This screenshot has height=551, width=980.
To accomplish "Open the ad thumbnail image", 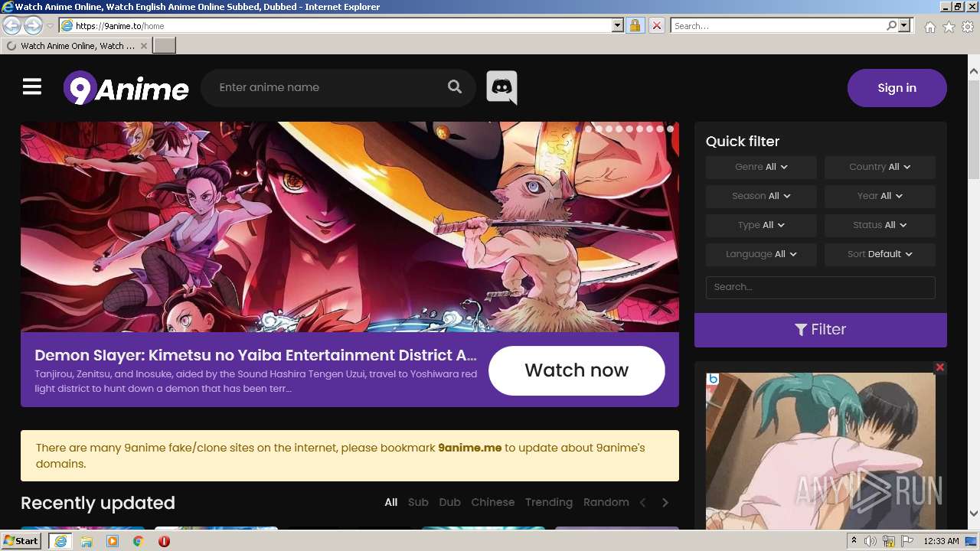I will (820, 452).
